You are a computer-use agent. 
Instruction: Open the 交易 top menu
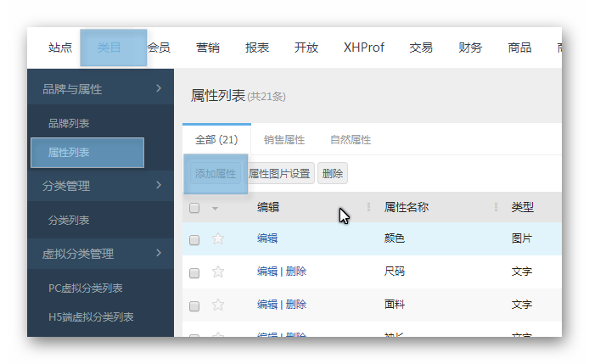pos(421,48)
